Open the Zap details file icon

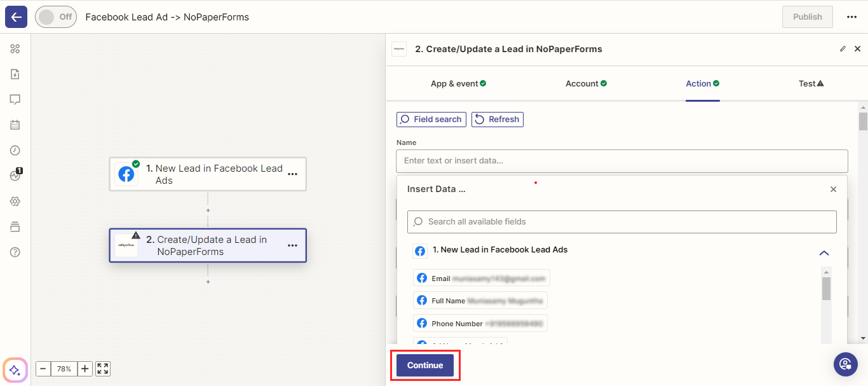tap(15, 74)
